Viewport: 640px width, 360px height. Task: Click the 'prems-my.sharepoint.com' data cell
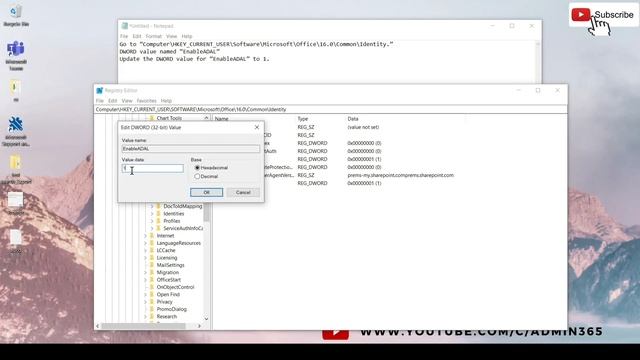tap(400, 175)
